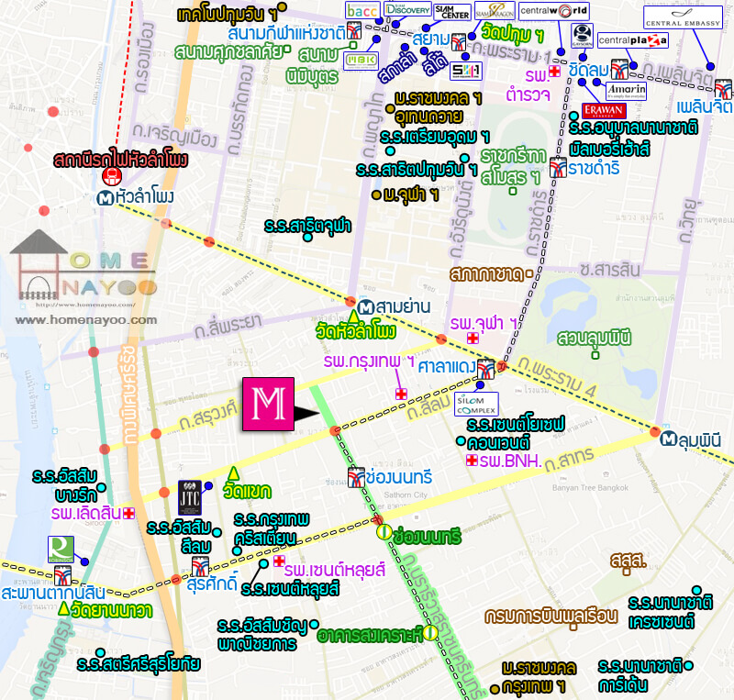Select the bacc art centre logo
Viewport: 734px width, 700px height.
(359, 10)
